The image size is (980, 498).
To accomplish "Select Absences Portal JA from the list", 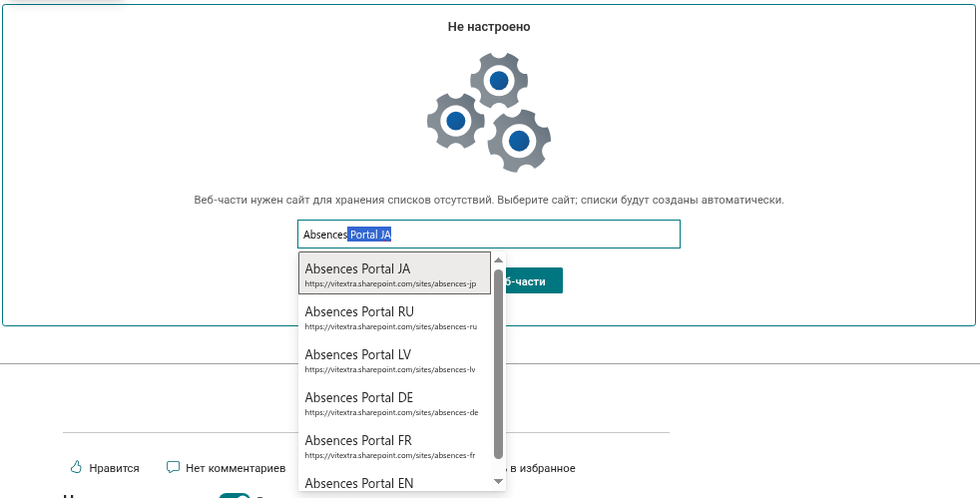I will [394, 273].
